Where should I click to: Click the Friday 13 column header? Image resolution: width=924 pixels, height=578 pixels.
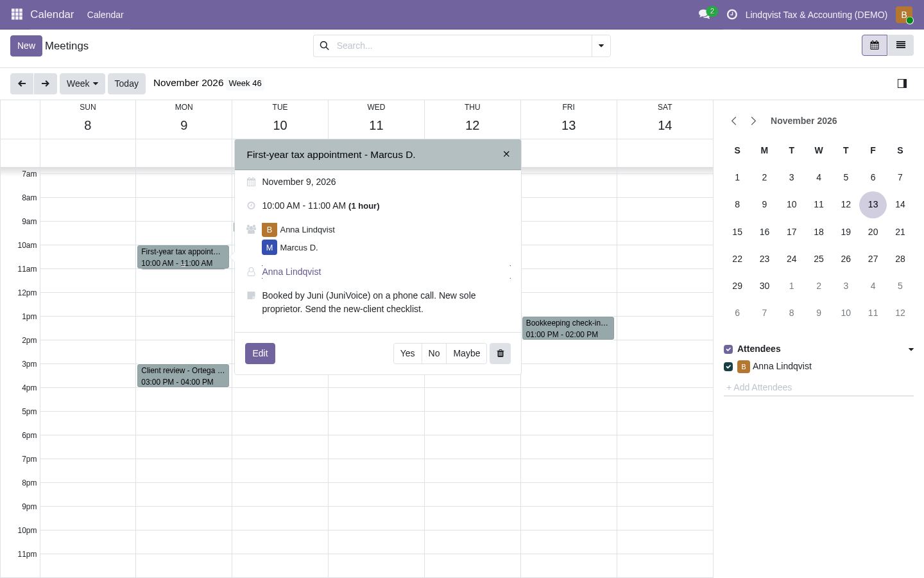[x=569, y=119]
